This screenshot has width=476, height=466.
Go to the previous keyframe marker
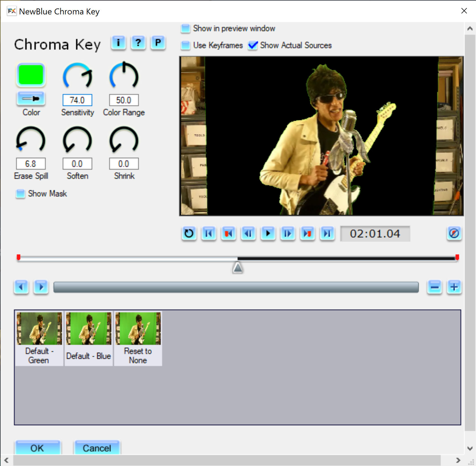(229, 234)
